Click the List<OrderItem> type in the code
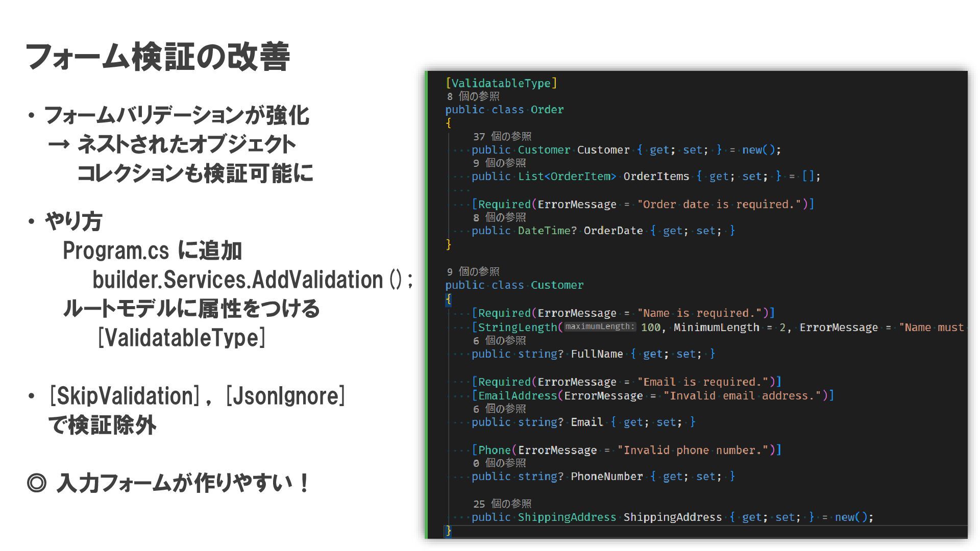The image size is (980, 551). 567,177
